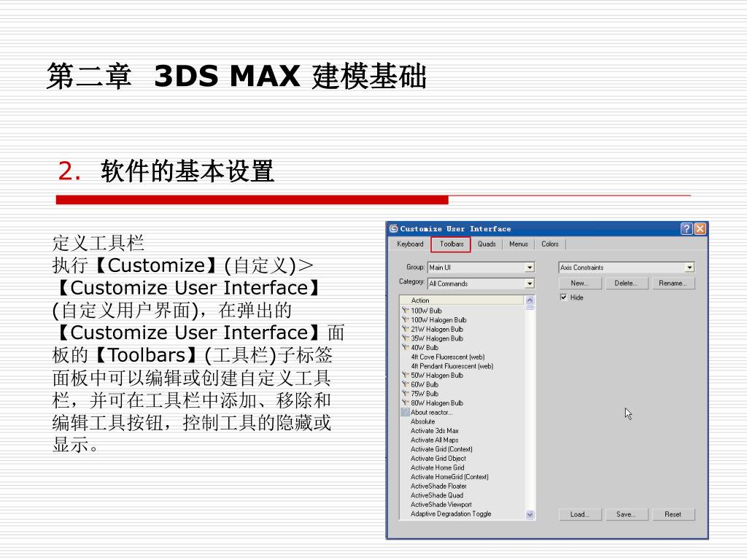Select ActiveShade Quad action
The image size is (747, 560).
coord(437,495)
